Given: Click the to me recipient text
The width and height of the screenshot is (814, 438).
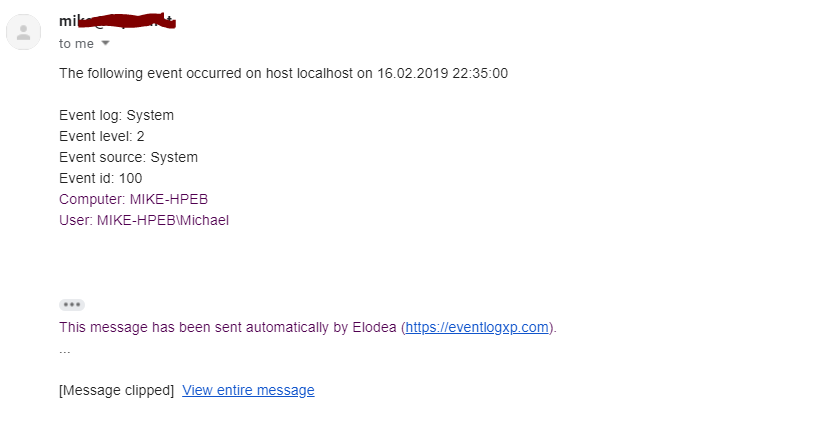Looking at the screenshot, I should 76,44.
